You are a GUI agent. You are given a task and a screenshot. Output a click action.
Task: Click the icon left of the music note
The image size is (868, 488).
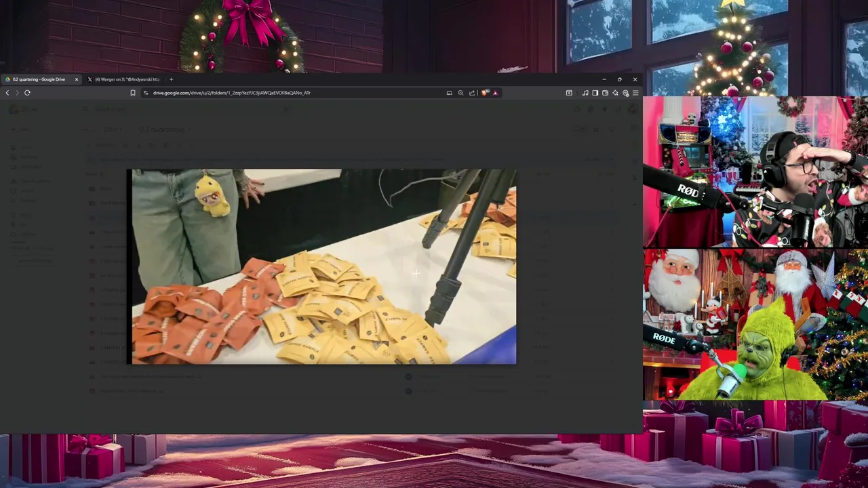[569, 93]
